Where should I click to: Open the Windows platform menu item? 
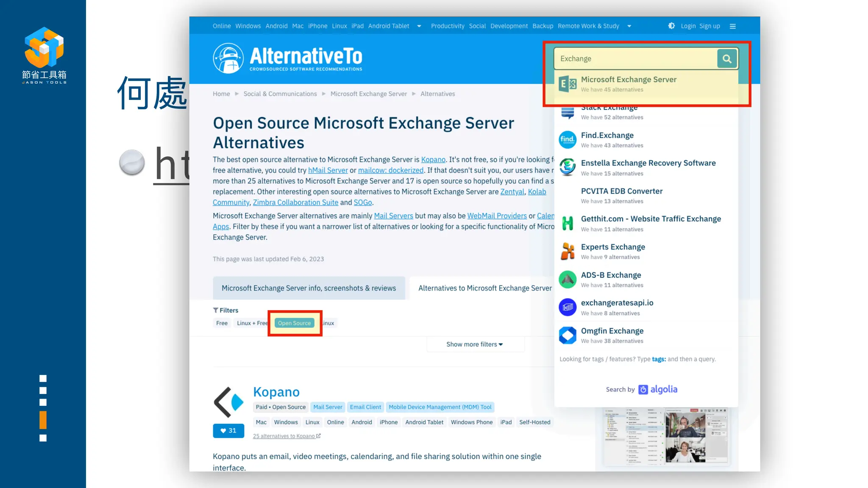[x=248, y=26]
